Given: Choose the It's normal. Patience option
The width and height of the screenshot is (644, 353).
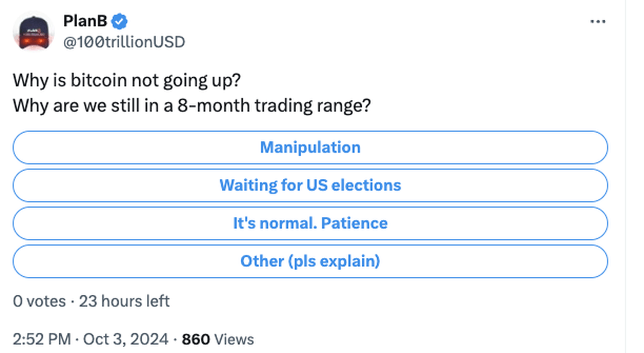Looking at the screenshot, I should coord(310,223).
